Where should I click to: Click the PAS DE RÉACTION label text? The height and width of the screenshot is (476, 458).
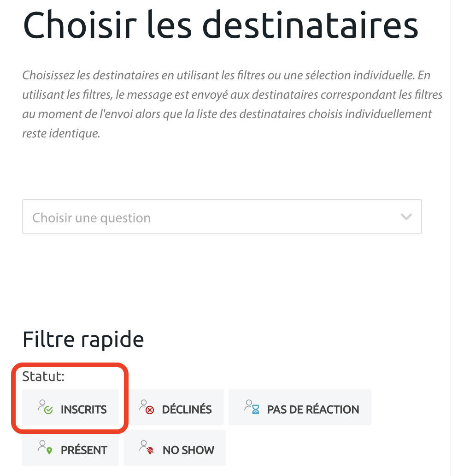[x=313, y=410]
